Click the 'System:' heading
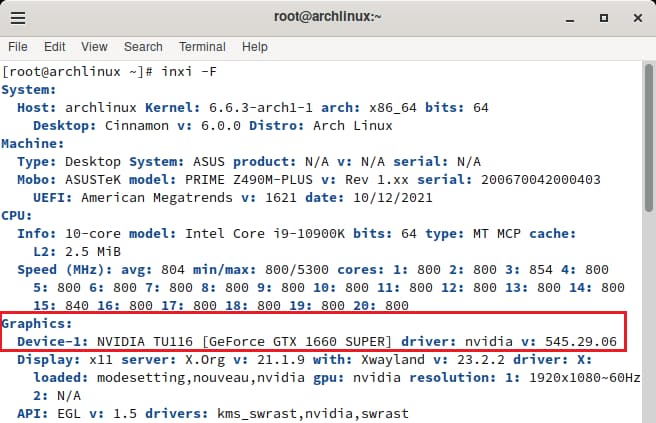This screenshot has width=656, height=423. (29, 90)
